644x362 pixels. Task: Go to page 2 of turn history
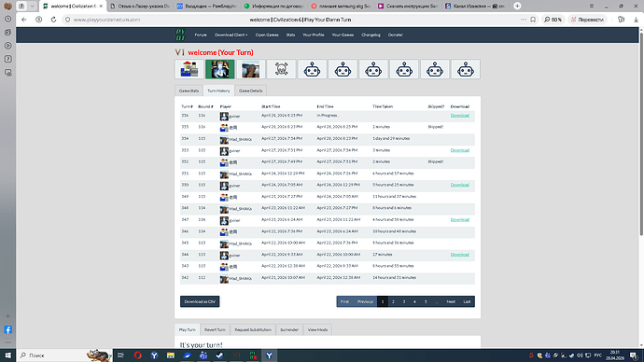[x=393, y=301]
